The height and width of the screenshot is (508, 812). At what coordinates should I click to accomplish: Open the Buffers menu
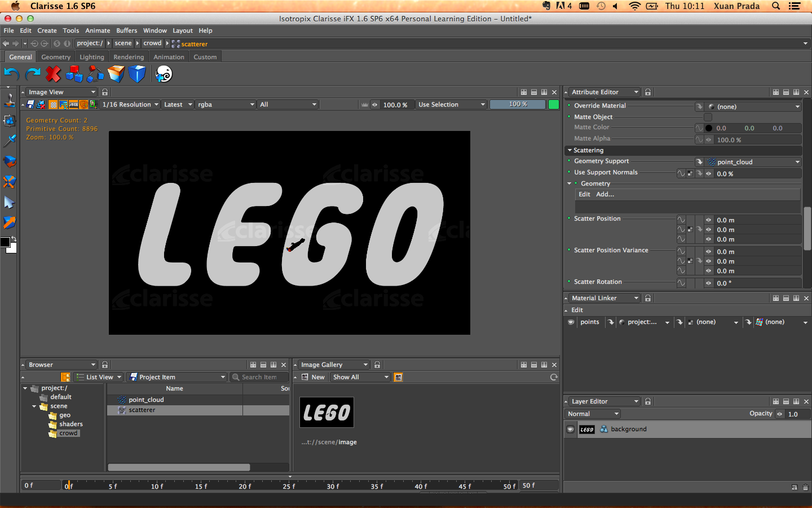coord(127,30)
